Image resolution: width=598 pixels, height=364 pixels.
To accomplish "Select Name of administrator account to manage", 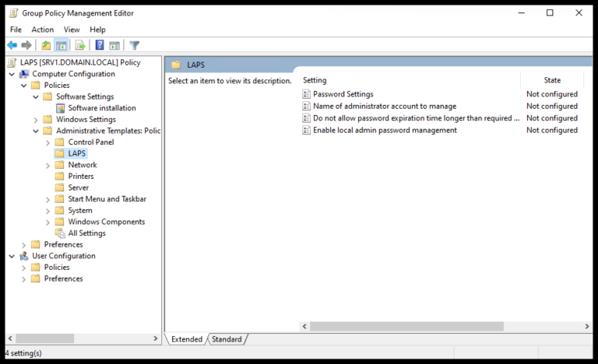I will [x=385, y=106].
